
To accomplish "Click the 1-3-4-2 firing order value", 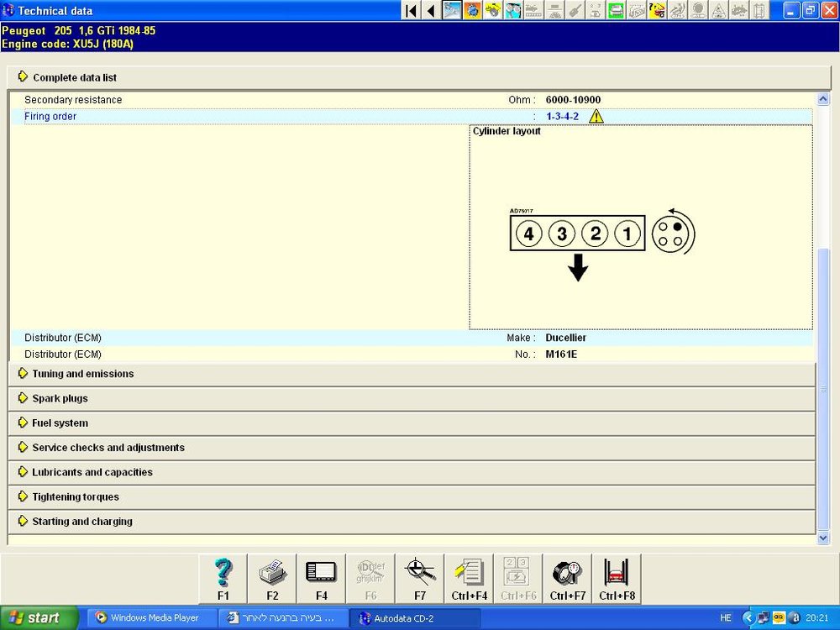I will pos(563,116).
